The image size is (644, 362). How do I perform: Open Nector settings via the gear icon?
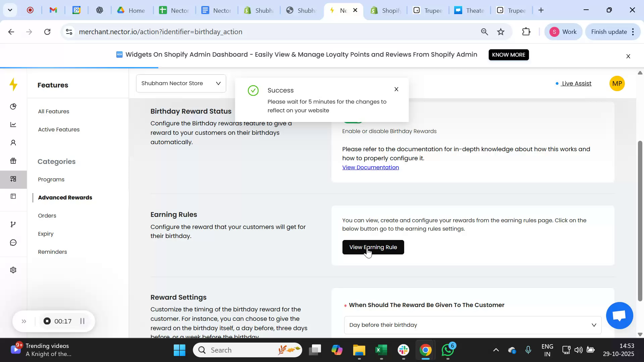click(x=13, y=270)
